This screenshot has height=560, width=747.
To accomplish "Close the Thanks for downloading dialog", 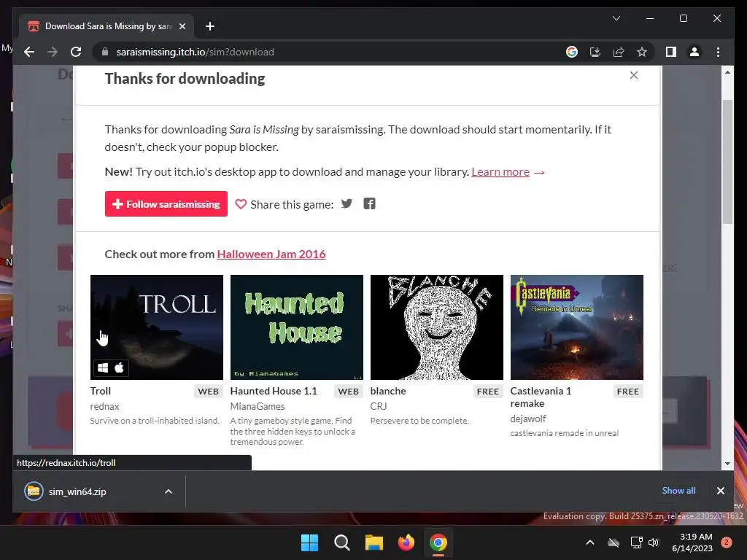I will pos(634,75).
